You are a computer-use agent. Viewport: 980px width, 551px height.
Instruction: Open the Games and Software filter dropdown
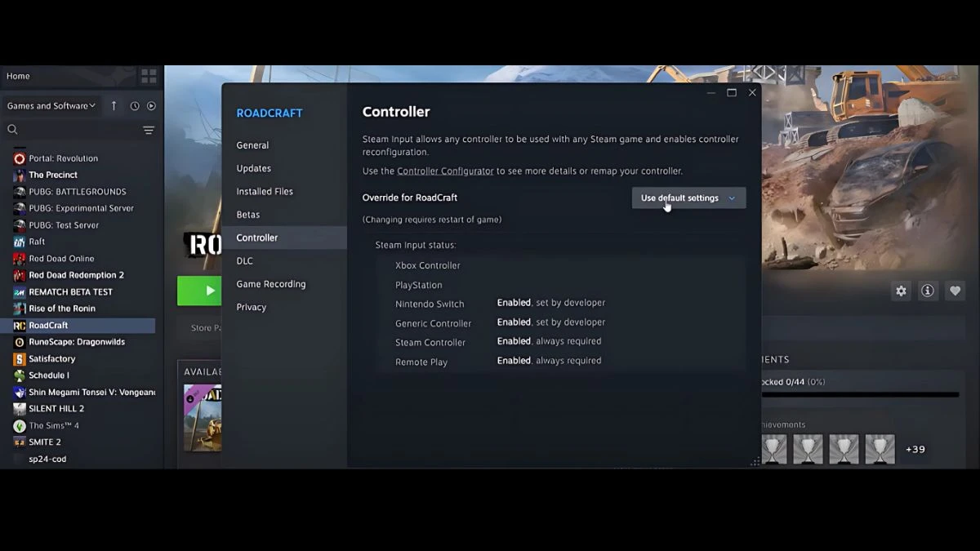click(51, 105)
